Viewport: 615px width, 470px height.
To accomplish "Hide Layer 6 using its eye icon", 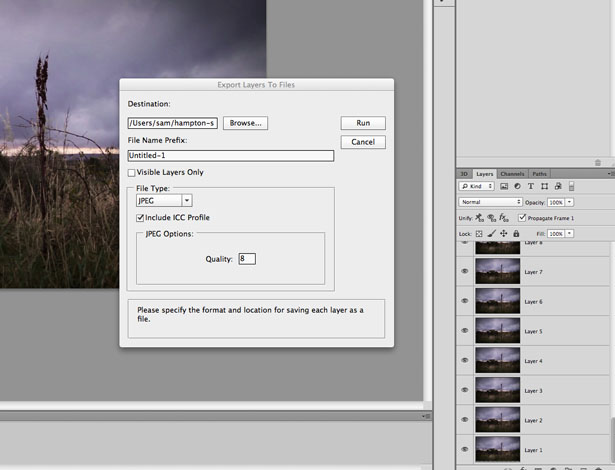I will click(x=465, y=301).
